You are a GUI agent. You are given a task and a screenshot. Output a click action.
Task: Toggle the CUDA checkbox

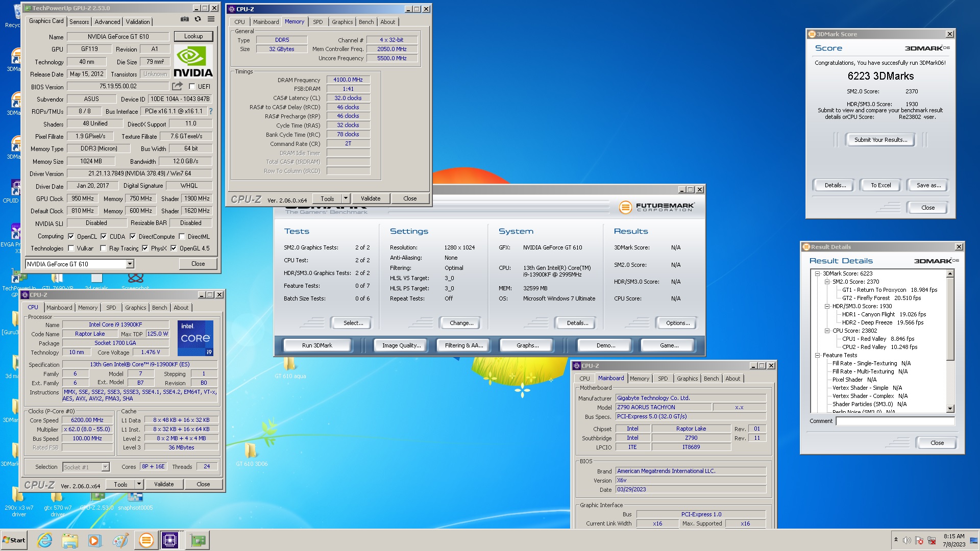point(104,237)
